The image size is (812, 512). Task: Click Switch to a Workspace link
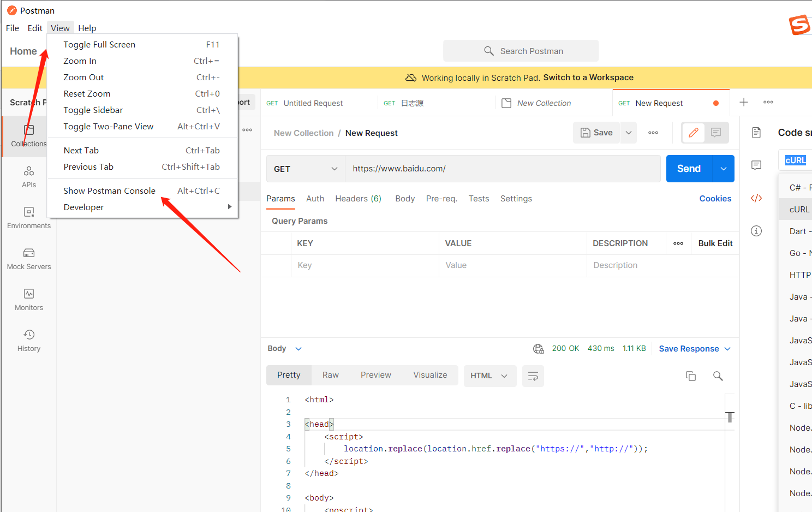588,78
